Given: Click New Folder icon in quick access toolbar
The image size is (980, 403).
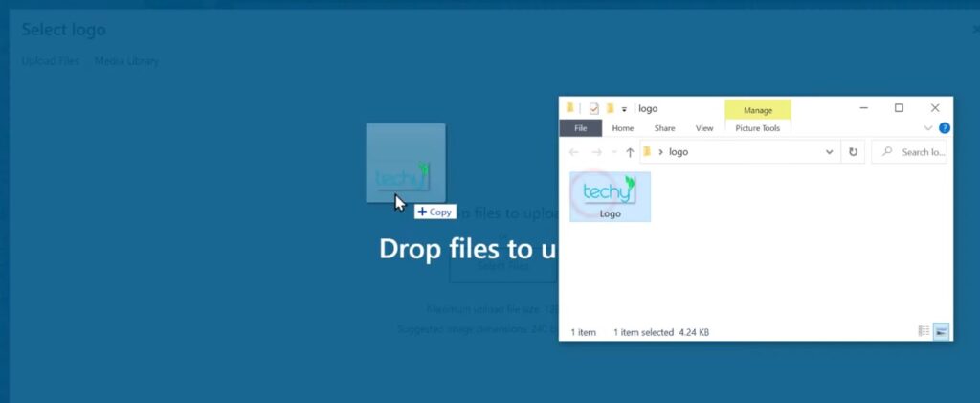Looking at the screenshot, I should tap(610, 109).
